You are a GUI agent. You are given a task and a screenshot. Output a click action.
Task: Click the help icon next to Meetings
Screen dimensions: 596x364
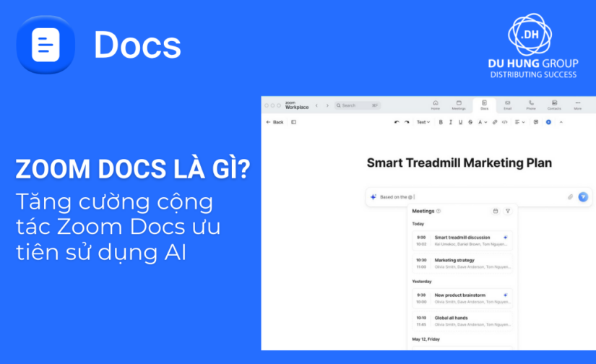tap(439, 211)
